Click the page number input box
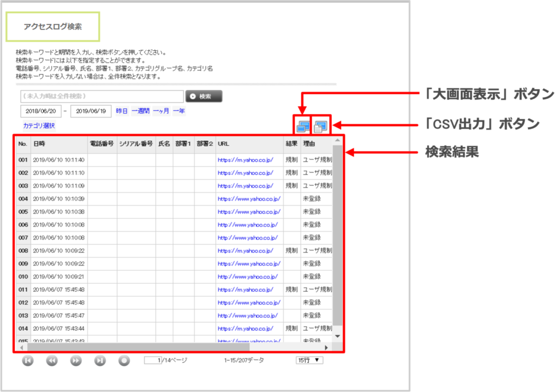This screenshot has width=555, height=392. point(153,360)
